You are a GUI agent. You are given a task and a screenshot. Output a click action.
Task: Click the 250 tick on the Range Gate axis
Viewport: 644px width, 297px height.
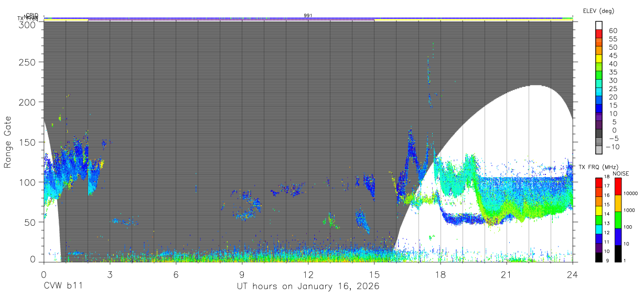(x=28, y=62)
